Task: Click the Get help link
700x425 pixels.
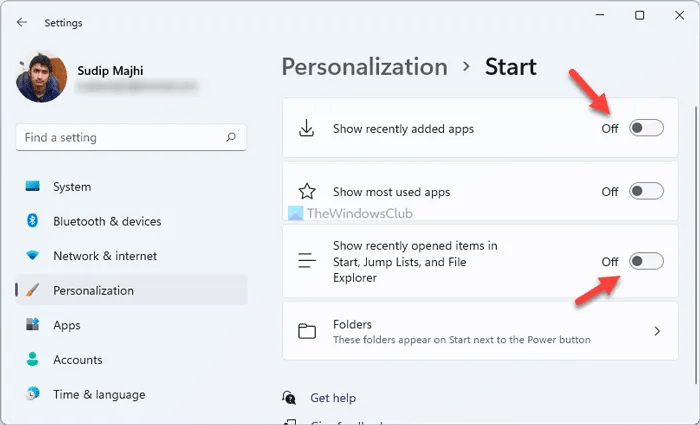Action: [333, 398]
